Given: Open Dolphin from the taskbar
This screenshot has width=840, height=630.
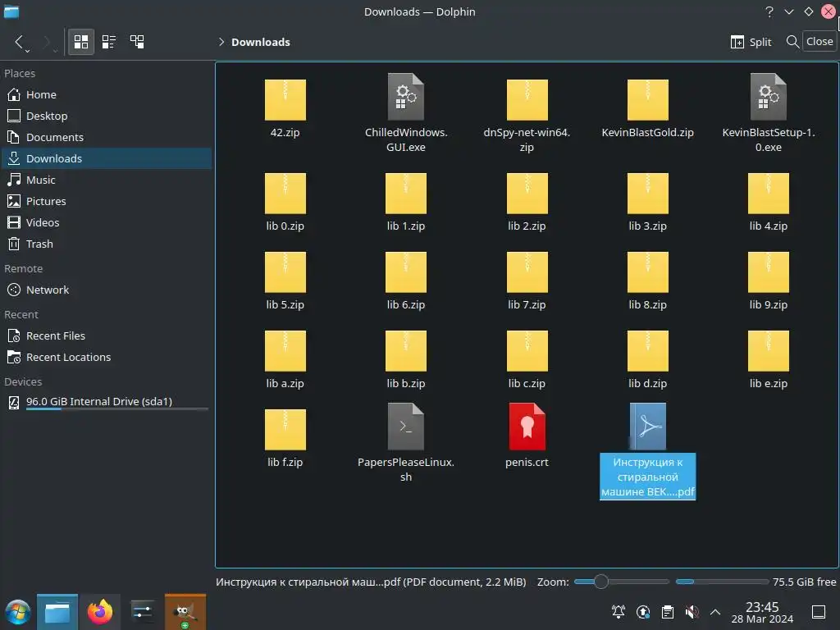Looking at the screenshot, I should pos(57,612).
